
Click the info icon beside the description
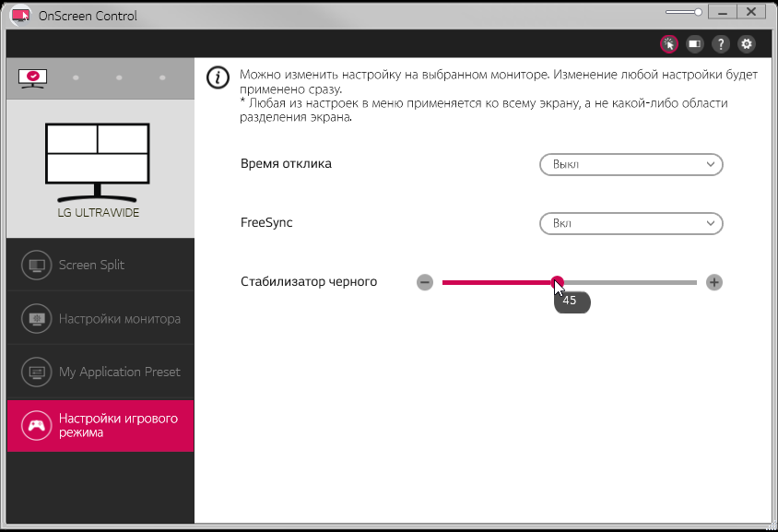218,78
